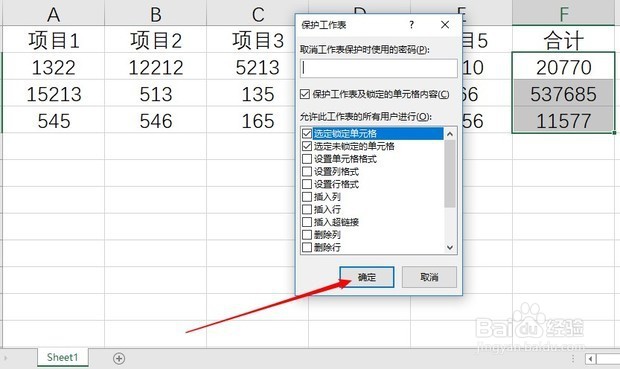
Task: Click cell with value 11577
Action: pos(563,120)
